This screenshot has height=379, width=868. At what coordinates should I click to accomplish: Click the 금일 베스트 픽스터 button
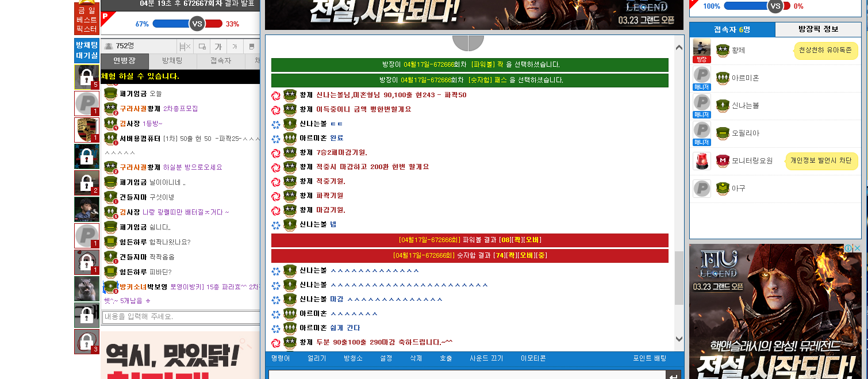click(87, 19)
